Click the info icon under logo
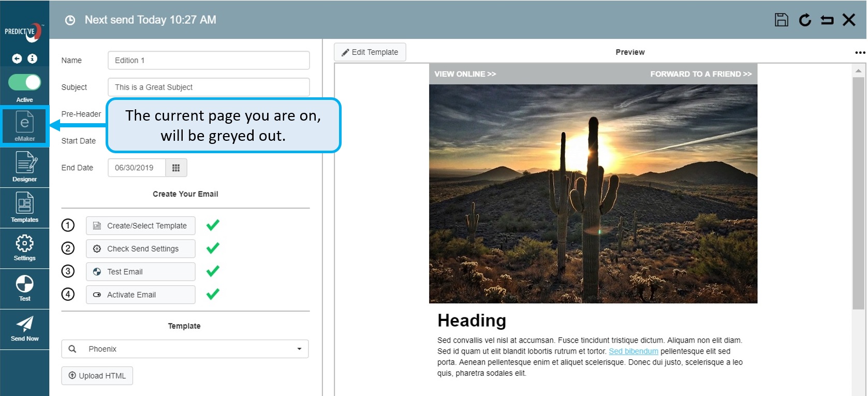This screenshot has height=396, width=868. click(x=32, y=58)
